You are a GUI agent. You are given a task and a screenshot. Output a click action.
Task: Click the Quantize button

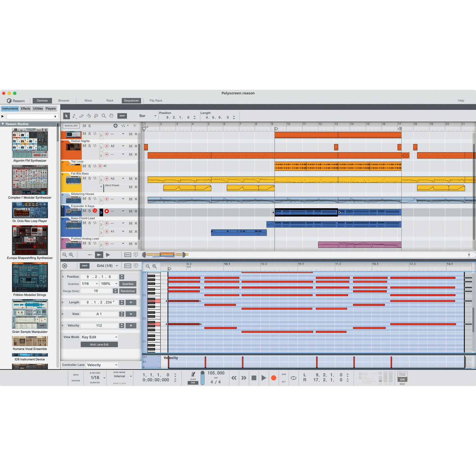tap(127, 284)
